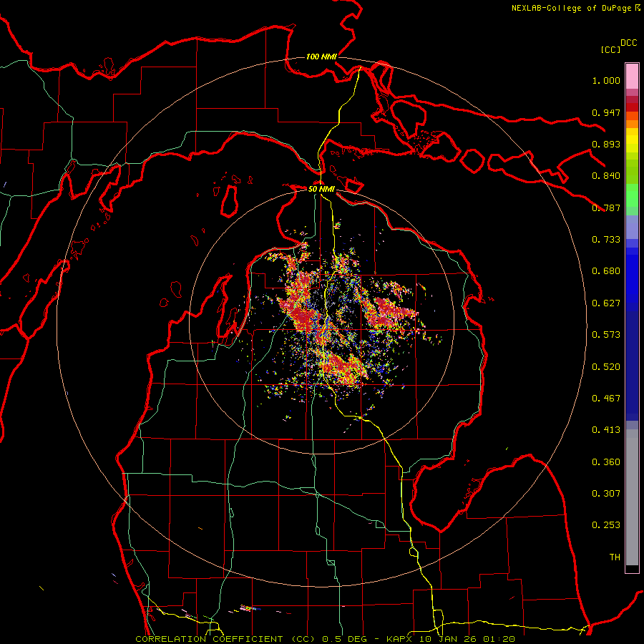644x644 pixels.
Task: Pick the bright green segment of the color bar
Action: (632, 195)
